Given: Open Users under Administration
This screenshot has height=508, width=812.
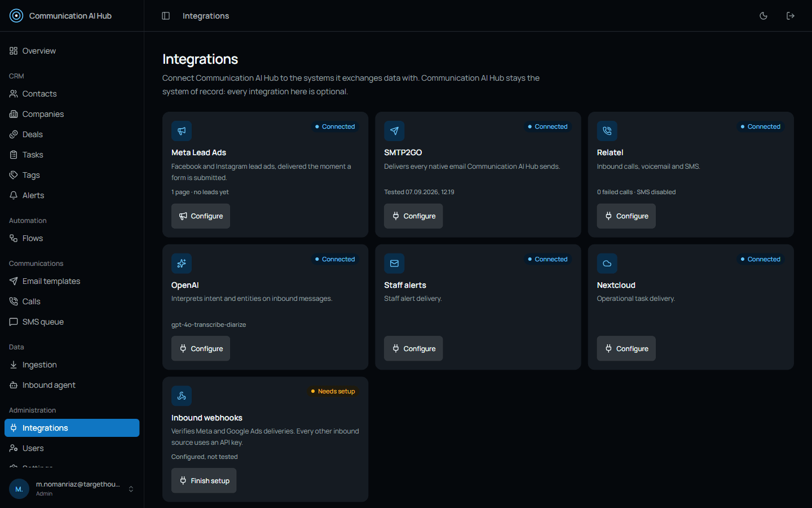Looking at the screenshot, I should pyautogui.click(x=72, y=448).
